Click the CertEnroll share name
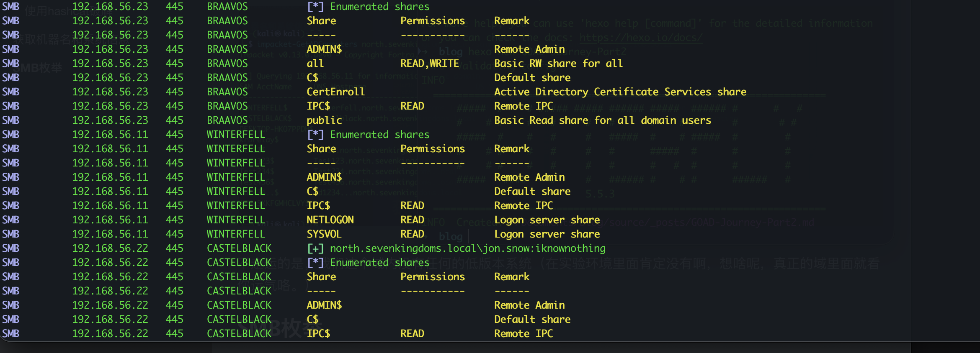Image resolution: width=980 pixels, height=353 pixels. (335, 92)
